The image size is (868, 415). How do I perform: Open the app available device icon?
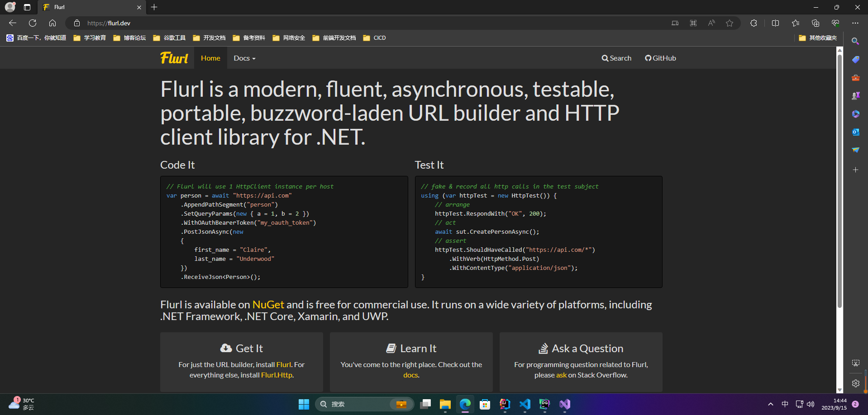coord(675,23)
